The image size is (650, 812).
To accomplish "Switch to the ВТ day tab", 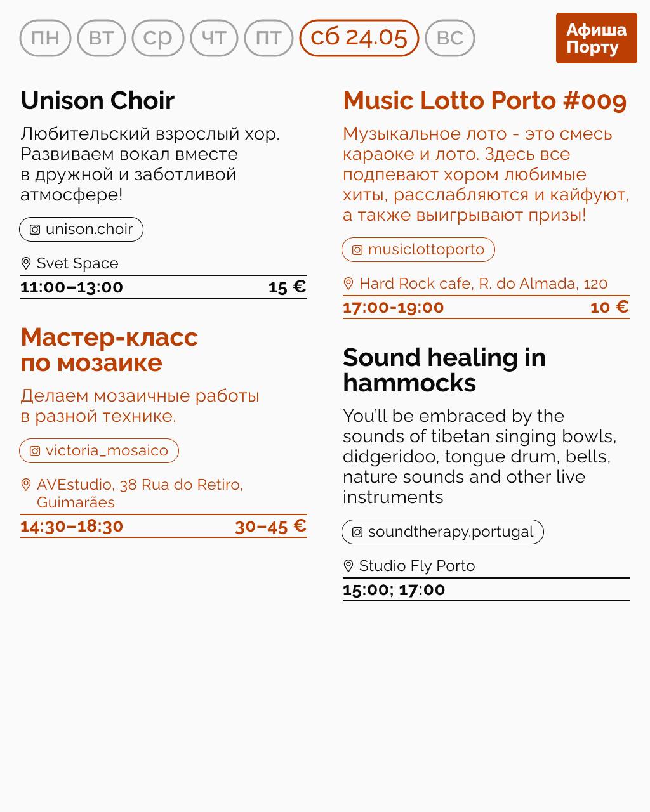I will [x=102, y=38].
